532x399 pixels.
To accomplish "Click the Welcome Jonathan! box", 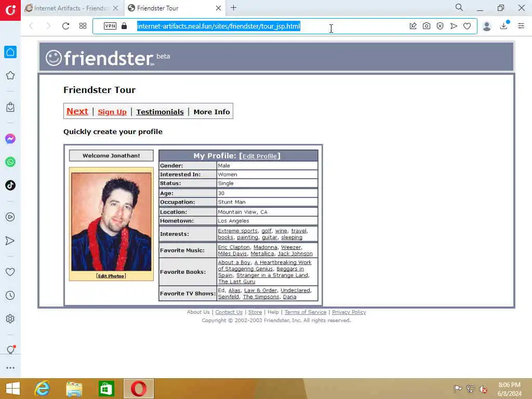I will coord(111,156).
